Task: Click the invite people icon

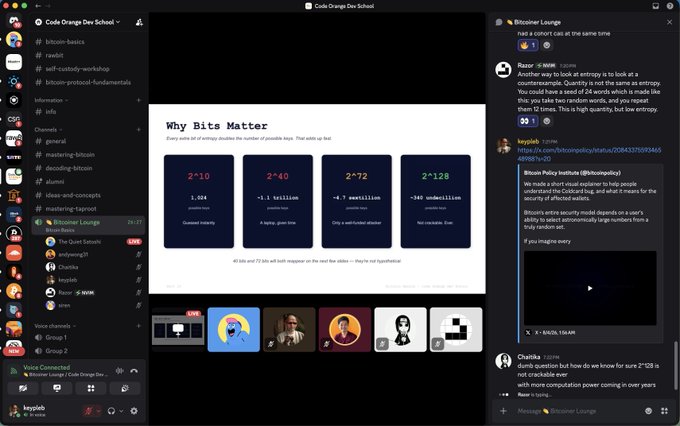Action: point(139,22)
